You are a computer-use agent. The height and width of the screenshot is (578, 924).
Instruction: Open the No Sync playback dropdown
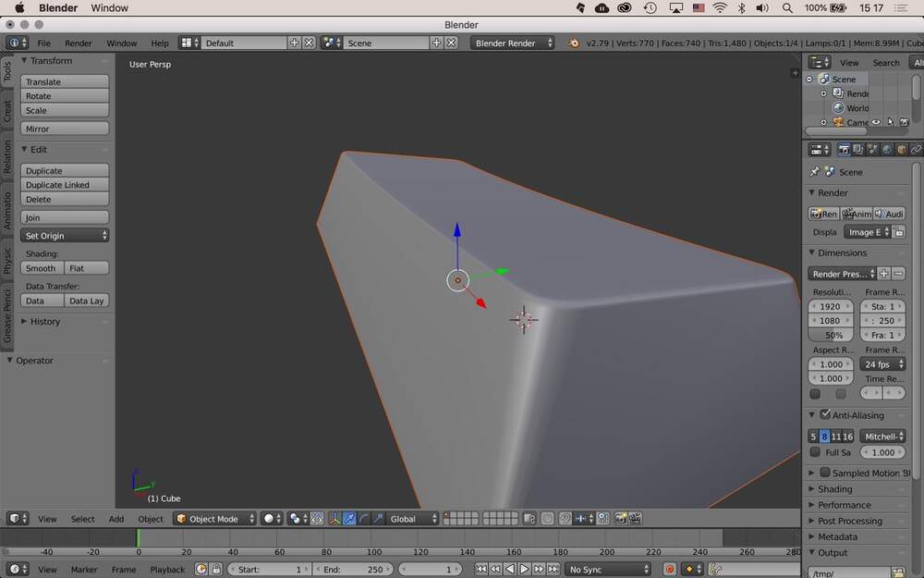(608, 569)
